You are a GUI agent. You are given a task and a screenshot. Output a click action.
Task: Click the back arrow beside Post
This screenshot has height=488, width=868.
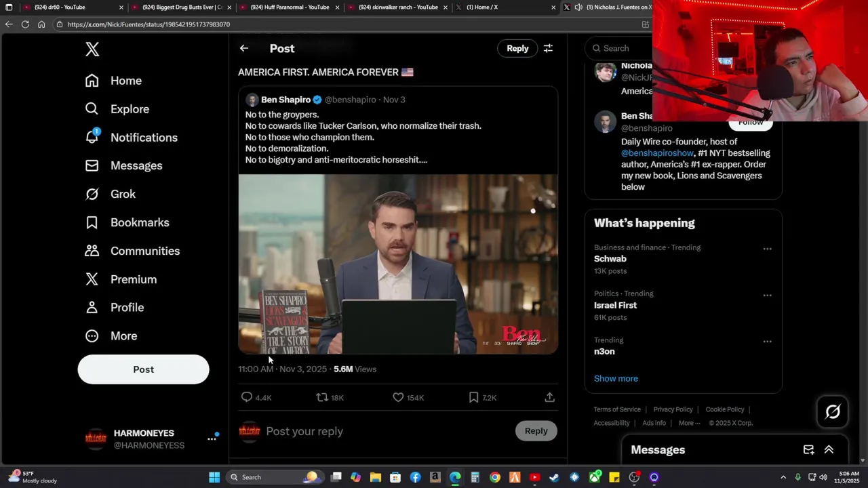coord(244,48)
